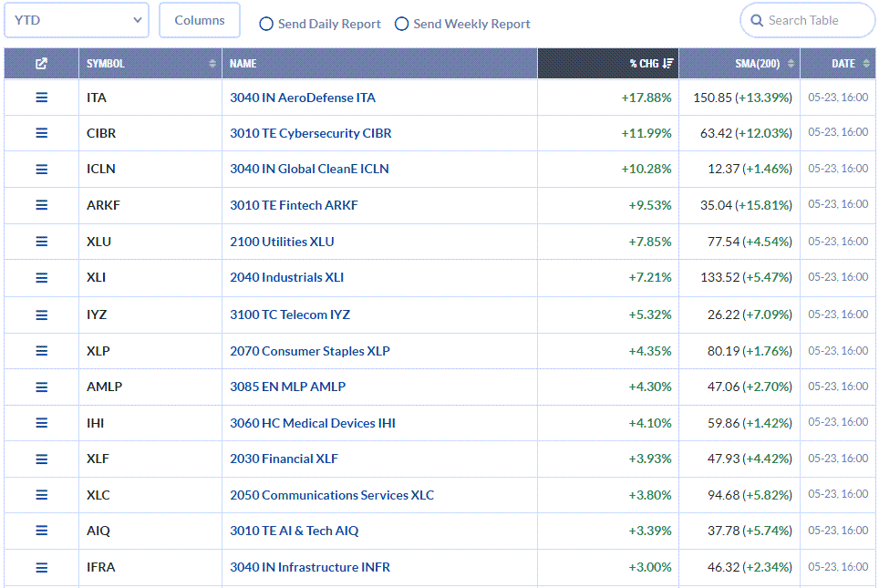879x588 pixels.
Task: Click the row menu icon for XLF
Action: pos(41,459)
